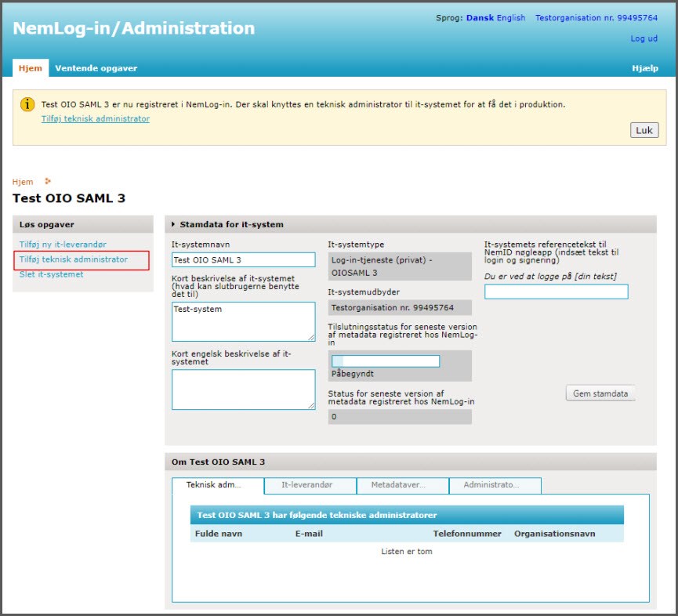The image size is (678, 616).
Task: Select the Administrato... tab
Action: click(495, 485)
